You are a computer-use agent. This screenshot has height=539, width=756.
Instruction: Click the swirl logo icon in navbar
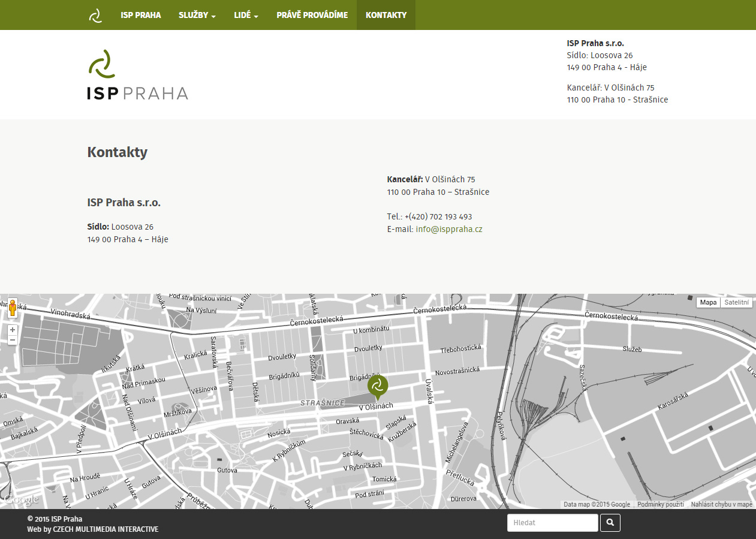coord(95,16)
